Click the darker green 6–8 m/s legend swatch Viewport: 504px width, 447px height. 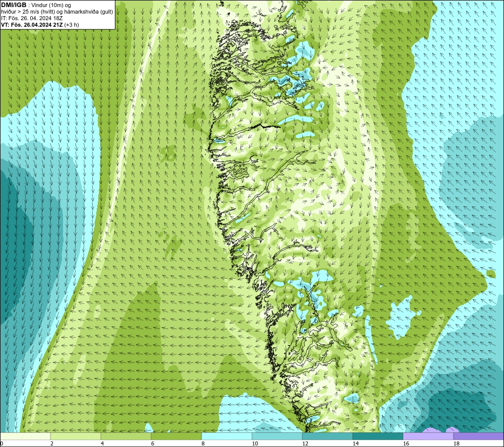tap(176, 436)
